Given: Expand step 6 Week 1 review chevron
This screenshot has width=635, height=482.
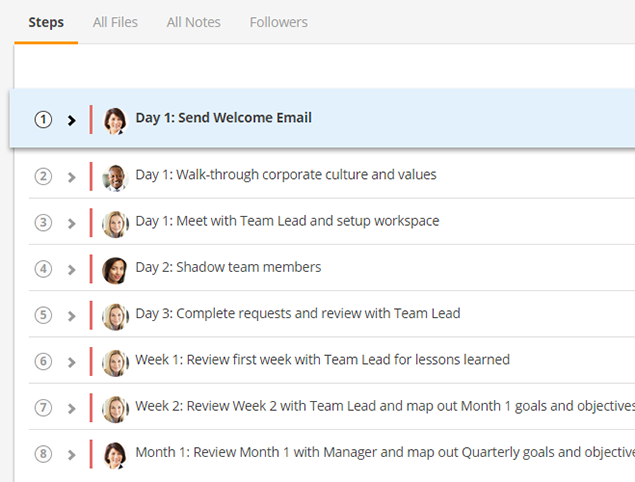Looking at the screenshot, I should point(72,362).
